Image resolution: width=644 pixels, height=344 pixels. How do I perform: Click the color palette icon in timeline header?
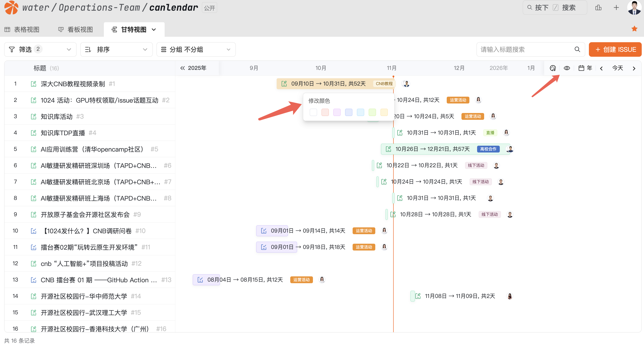552,68
